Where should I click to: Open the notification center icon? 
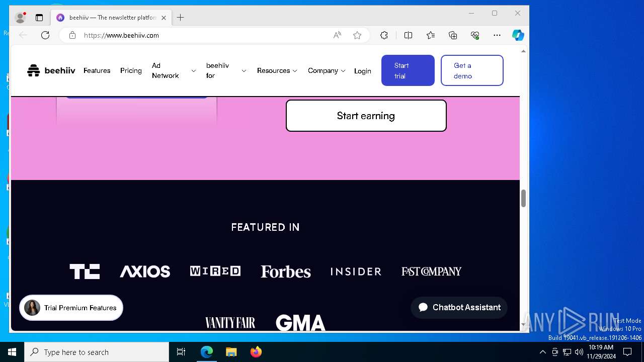627,352
